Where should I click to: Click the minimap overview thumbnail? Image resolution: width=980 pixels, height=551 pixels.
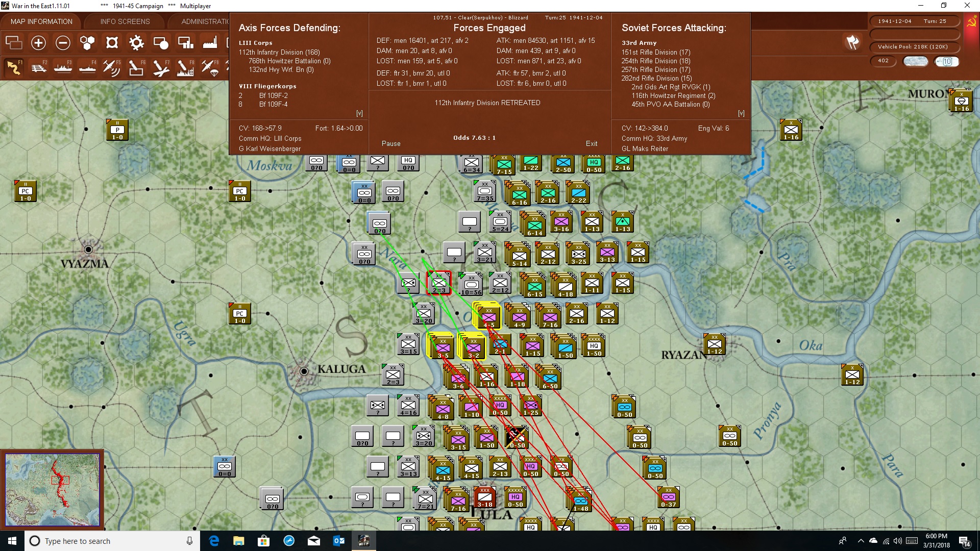[53, 490]
